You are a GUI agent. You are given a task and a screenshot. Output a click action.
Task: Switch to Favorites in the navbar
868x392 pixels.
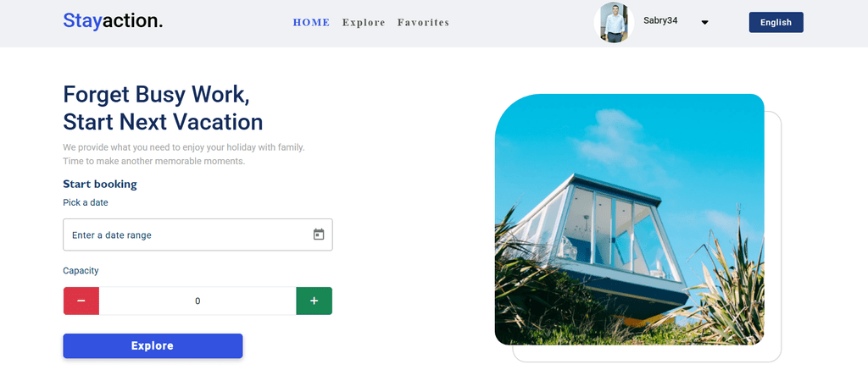click(423, 23)
